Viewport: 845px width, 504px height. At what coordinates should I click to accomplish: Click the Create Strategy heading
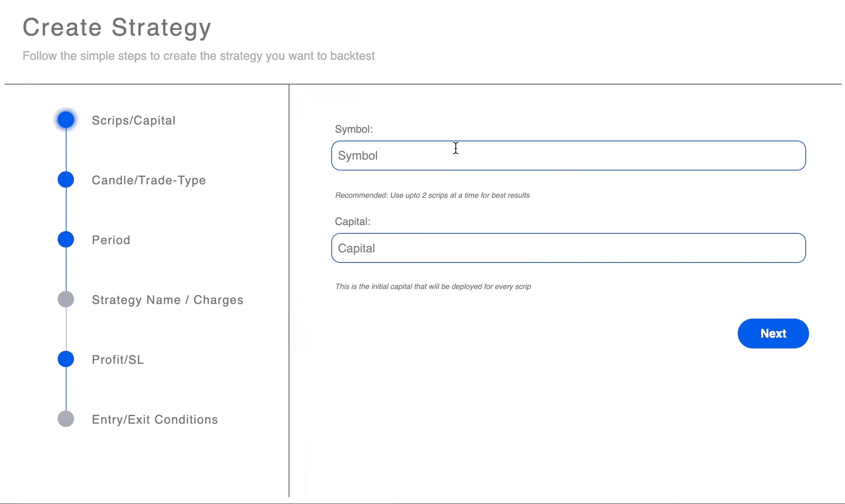(117, 28)
